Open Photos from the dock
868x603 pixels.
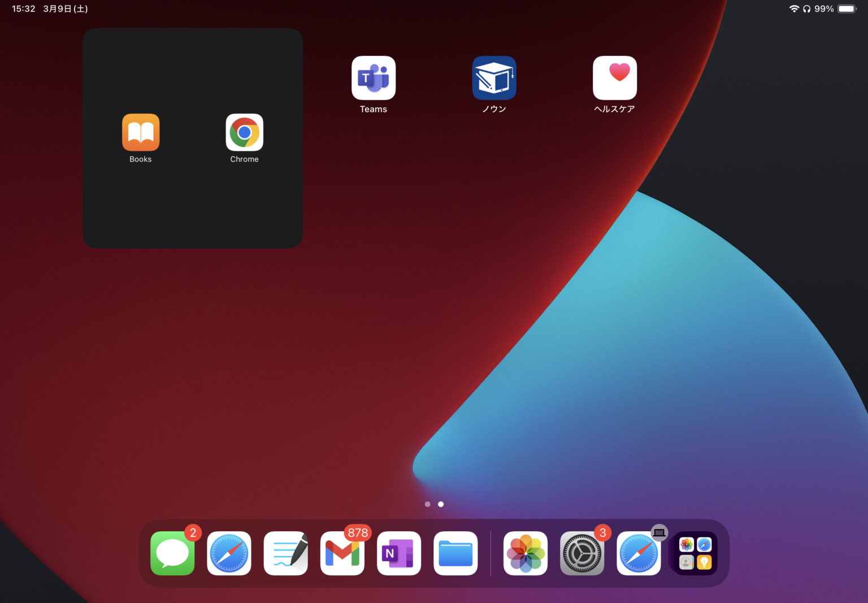525,553
